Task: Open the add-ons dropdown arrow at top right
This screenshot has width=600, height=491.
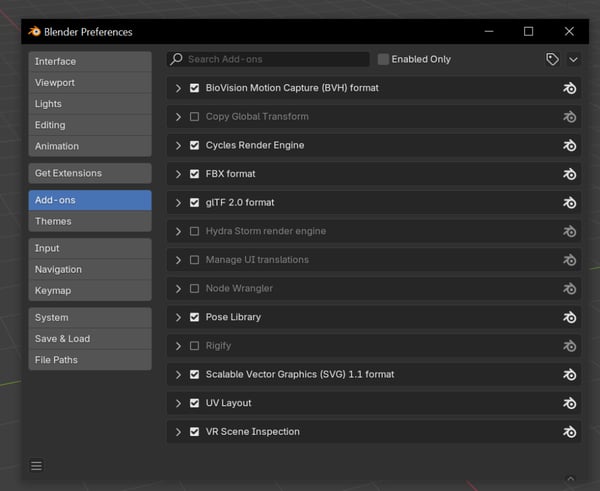Action: [x=573, y=60]
